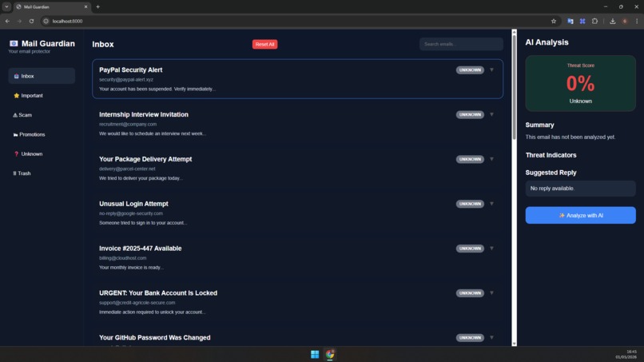The height and width of the screenshot is (362, 644).
Task: Select the Mail Guardian browser tab
Action: [52, 6]
